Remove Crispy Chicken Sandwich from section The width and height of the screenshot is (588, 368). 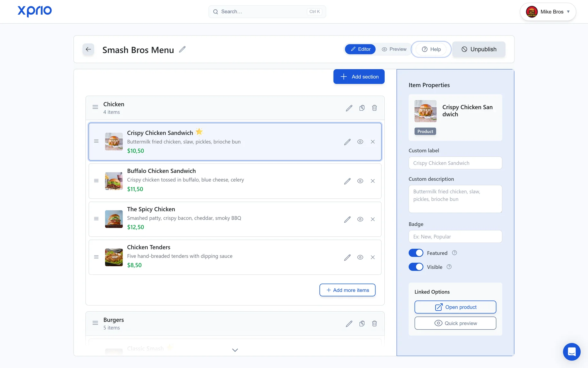click(373, 142)
